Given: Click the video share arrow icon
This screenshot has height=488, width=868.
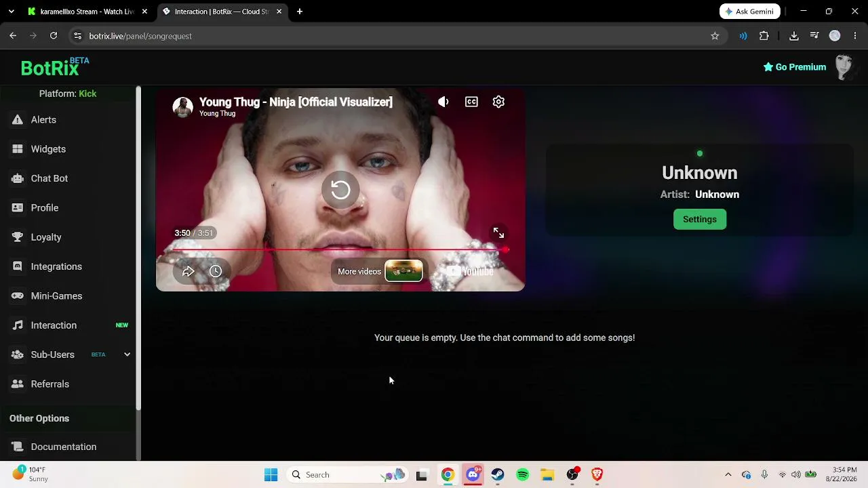Looking at the screenshot, I should (x=189, y=271).
